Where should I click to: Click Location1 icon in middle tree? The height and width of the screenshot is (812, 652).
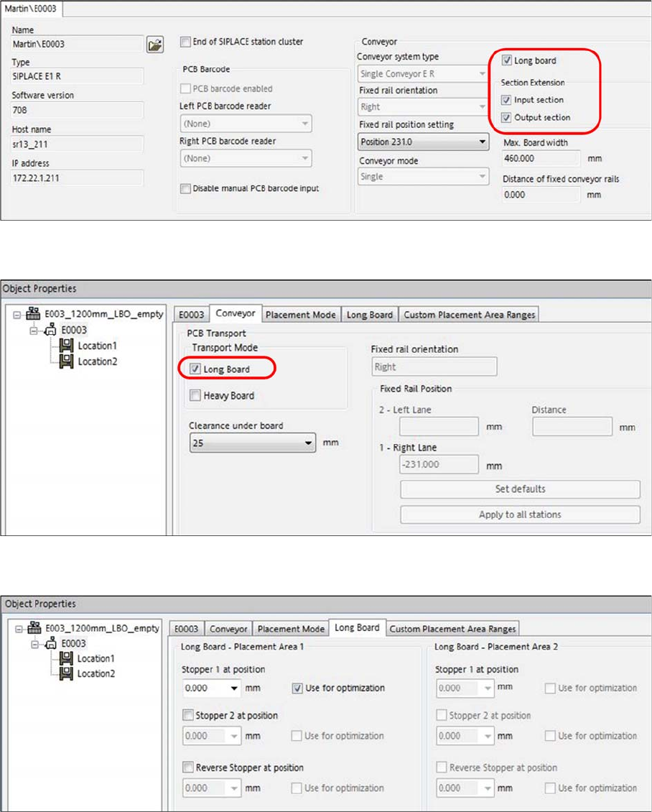(66, 346)
